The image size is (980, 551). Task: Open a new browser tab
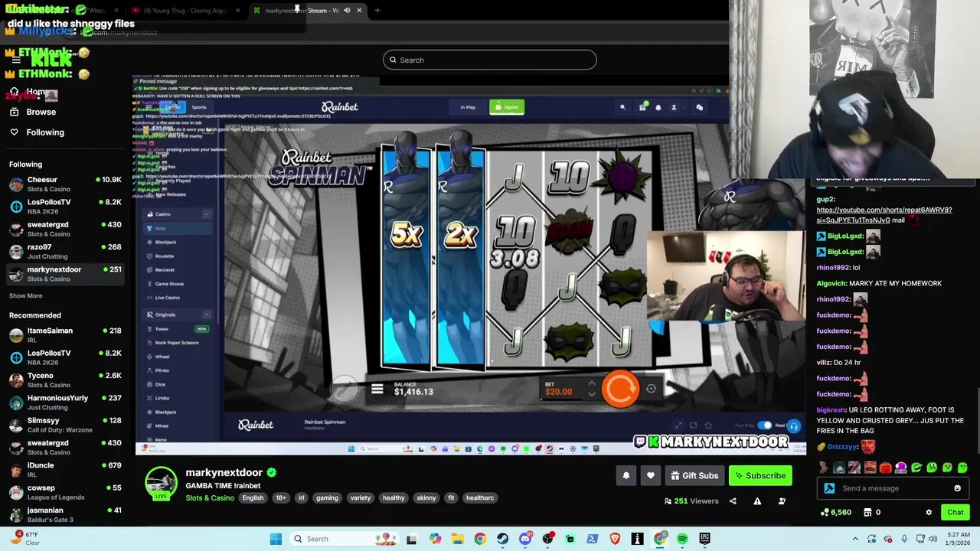pos(377,11)
